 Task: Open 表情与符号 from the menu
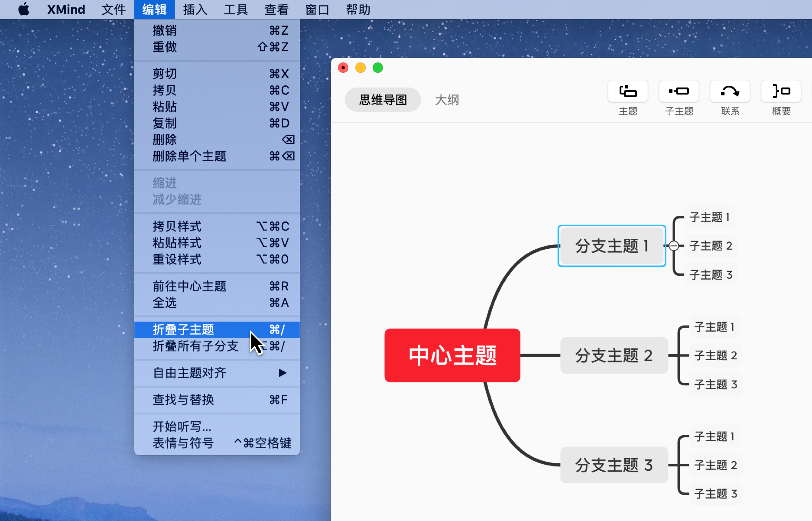(217, 443)
